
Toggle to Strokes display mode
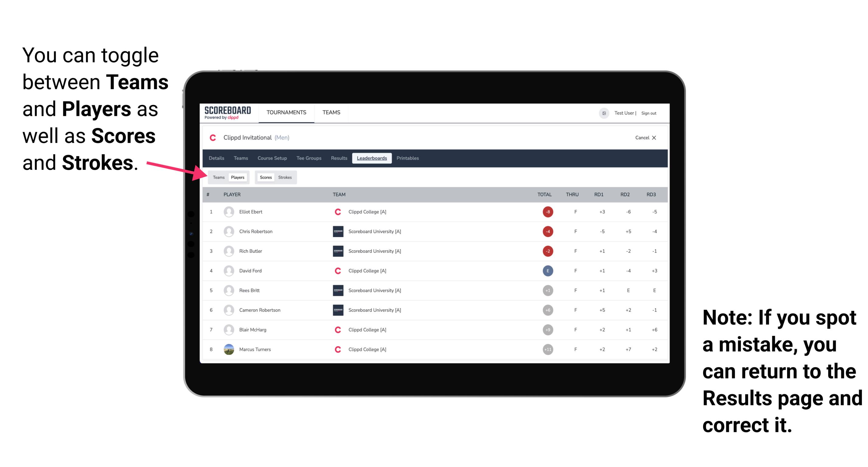286,177
